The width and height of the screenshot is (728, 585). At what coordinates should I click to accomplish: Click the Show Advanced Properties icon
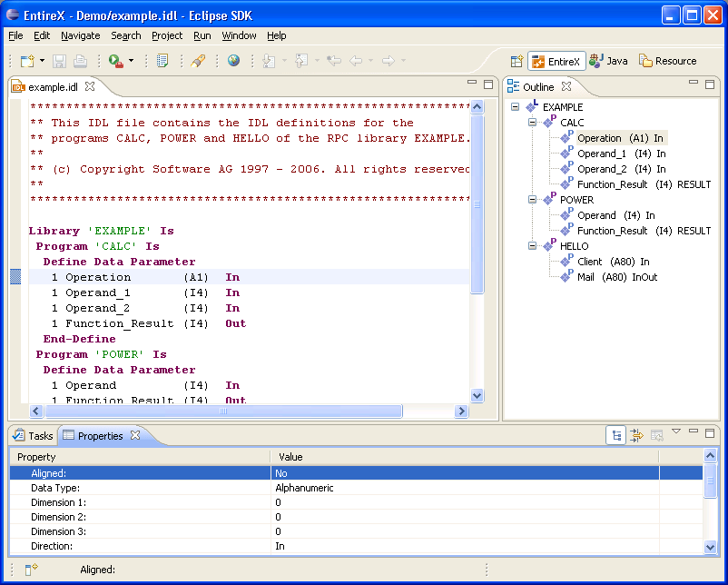click(x=636, y=435)
